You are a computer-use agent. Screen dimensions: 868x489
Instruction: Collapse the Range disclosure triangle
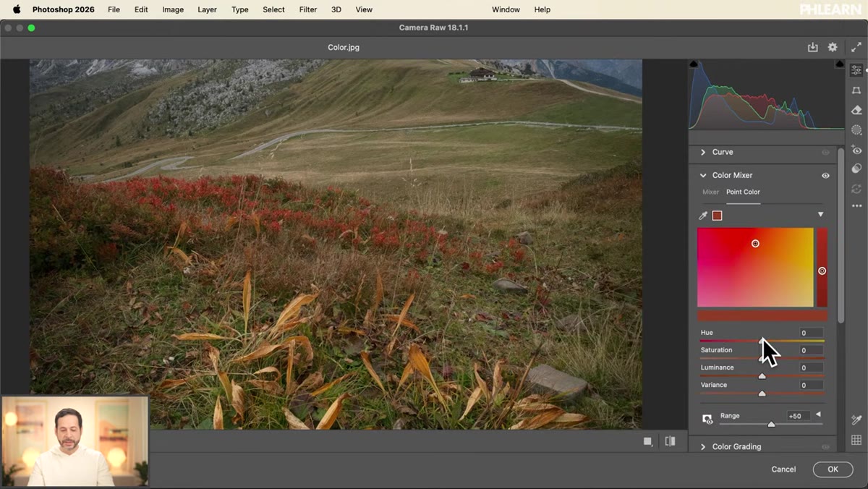818,414
